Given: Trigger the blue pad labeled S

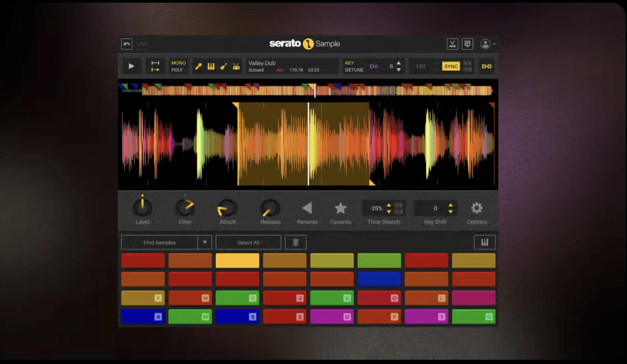Looking at the screenshot, I should click(x=237, y=317).
